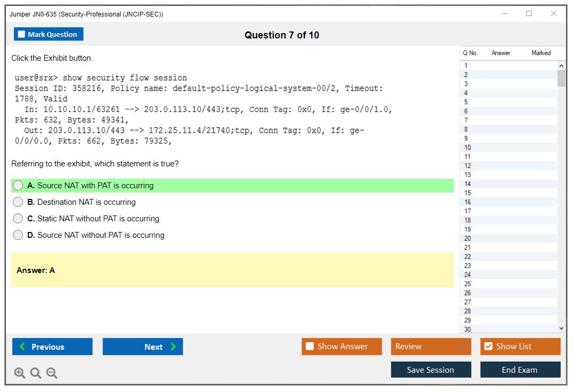This screenshot has width=574, height=392.
Task: Click the Marked column header
Action: (x=541, y=53)
